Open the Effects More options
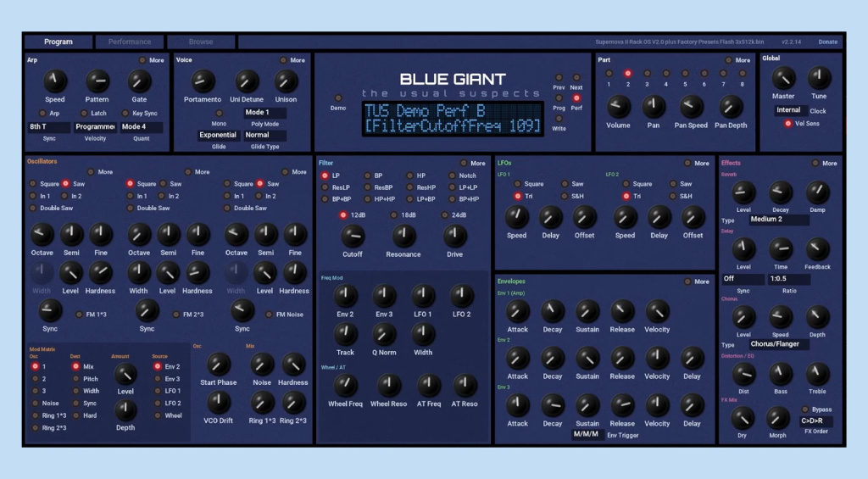868x479 pixels. 815,163
